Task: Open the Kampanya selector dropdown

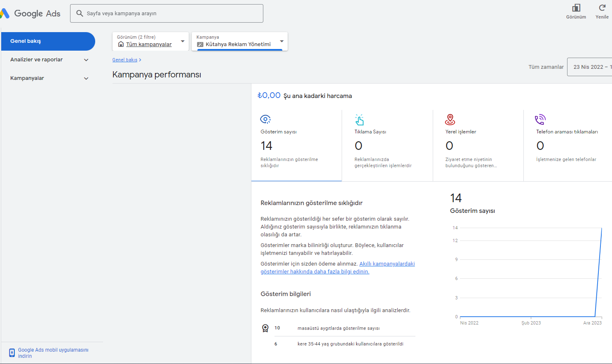Action: pyautogui.click(x=240, y=41)
